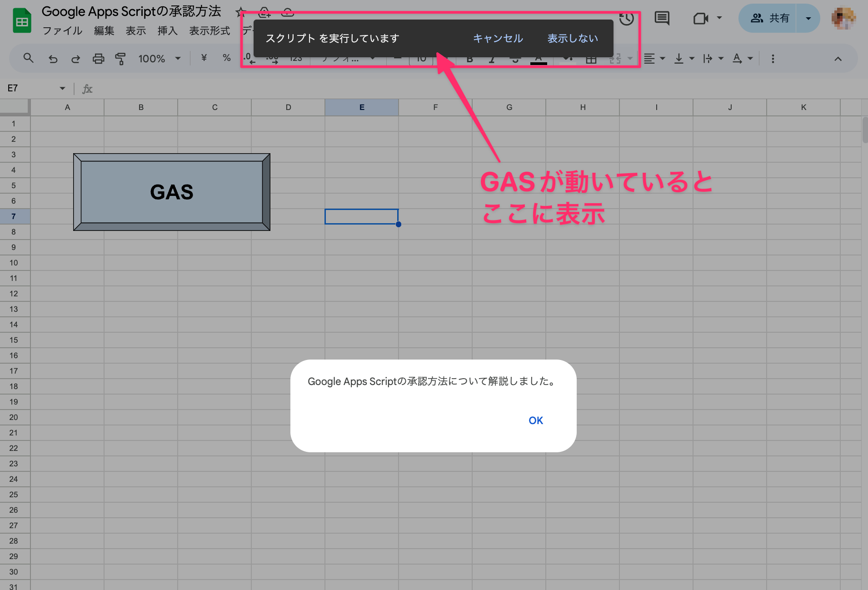Screen dimensions: 868x590
Task: Collapse the toolbar with the up chevron
Action: pos(838,59)
